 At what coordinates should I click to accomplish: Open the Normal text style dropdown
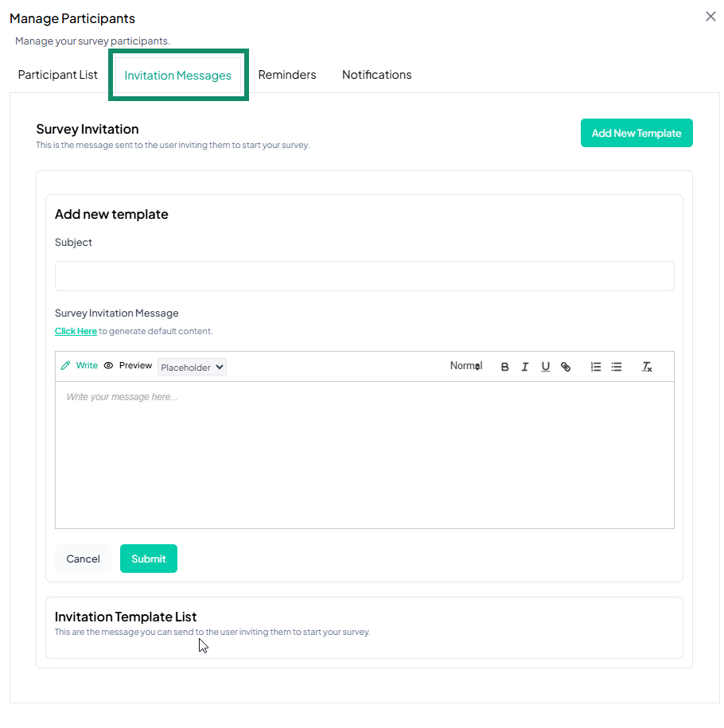click(x=466, y=366)
